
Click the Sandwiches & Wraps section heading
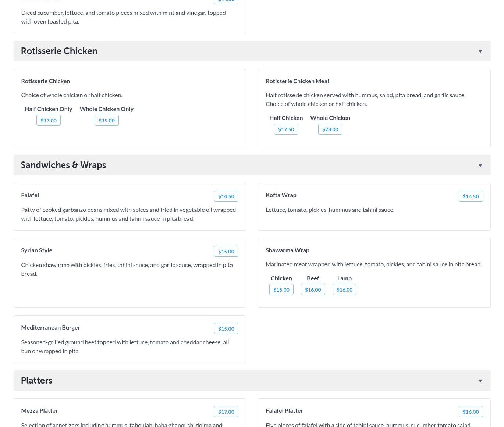point(63,165)
